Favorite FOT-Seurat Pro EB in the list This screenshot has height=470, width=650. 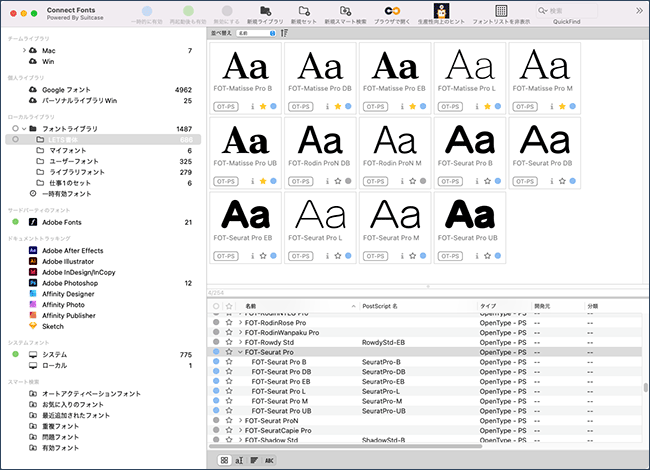point(229,381)
